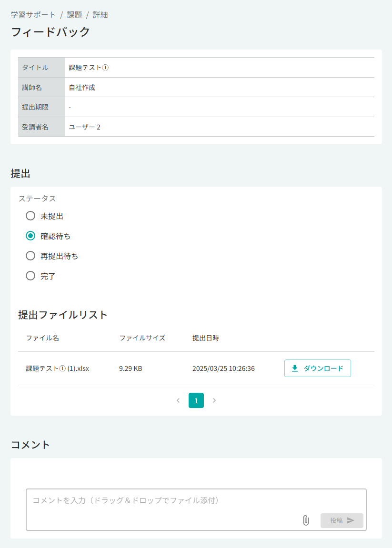
Task: Choose the 再提出待ち status option
Action: pyautogui.click(x=30, y=256)
